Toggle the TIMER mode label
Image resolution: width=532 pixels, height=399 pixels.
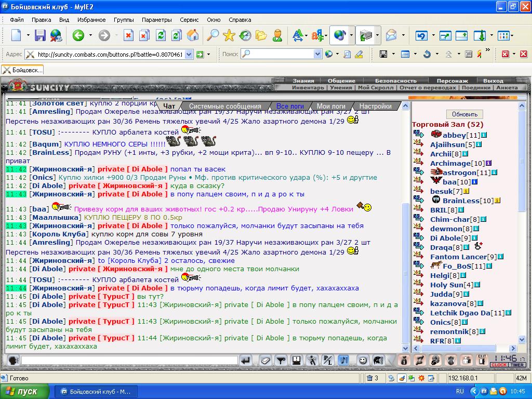click(517, 365)
